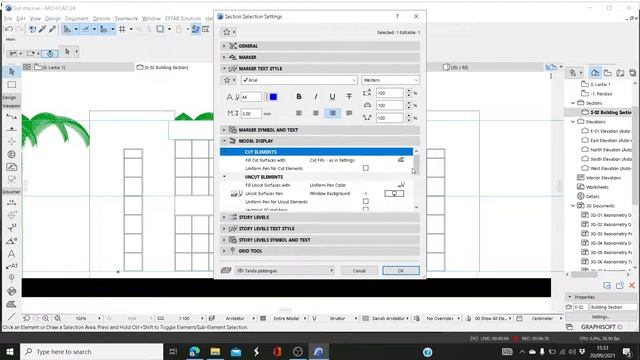
Task: Enable Uniform Pen for Uncut Elements checkbox
Action: point(366,201)
